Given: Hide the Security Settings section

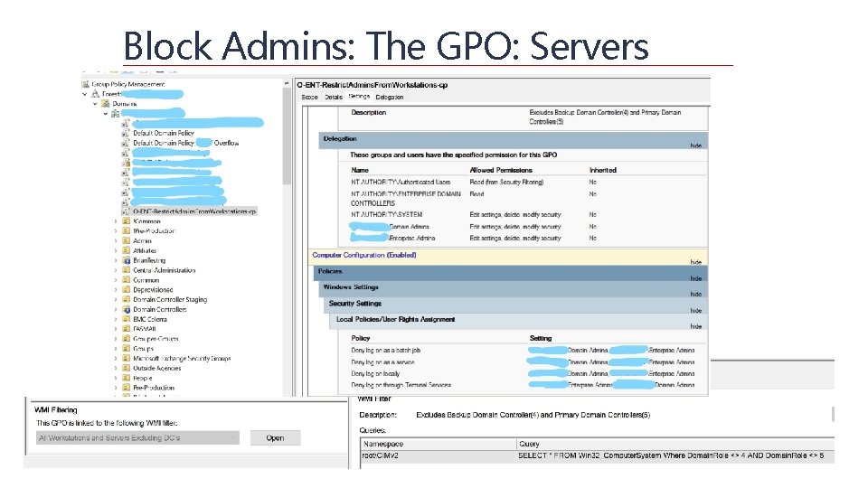Looking at the screenshot, I should [x=696, y=310].
